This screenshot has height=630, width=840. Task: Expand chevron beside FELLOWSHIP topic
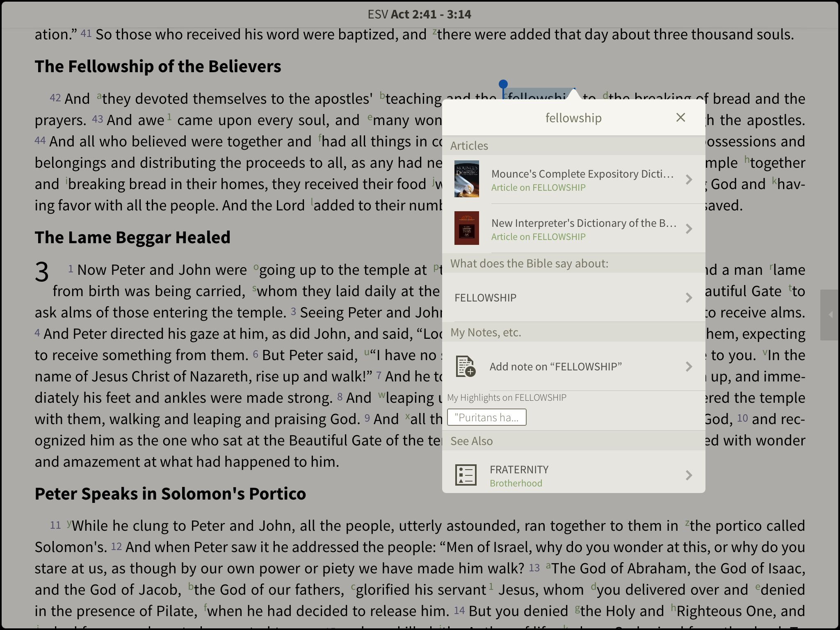[x=689, y=297]
